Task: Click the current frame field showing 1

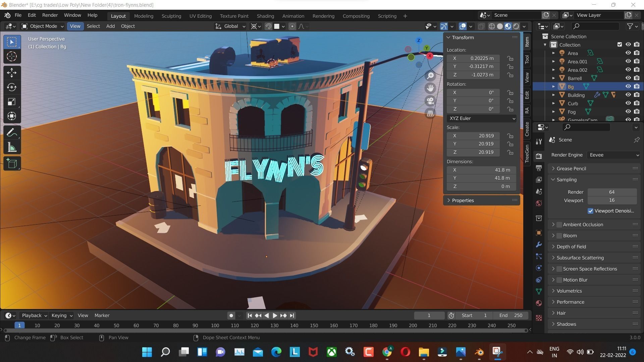Action: pos(429,315)
